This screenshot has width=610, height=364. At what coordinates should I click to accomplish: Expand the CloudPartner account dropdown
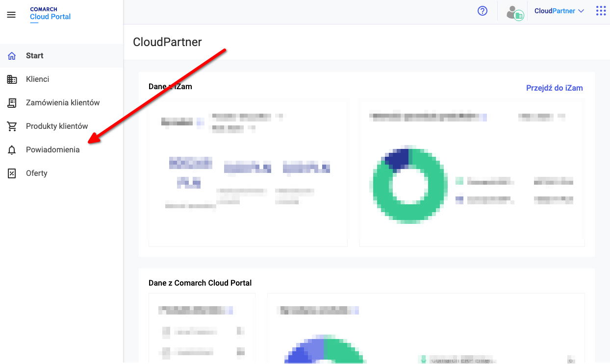(559, 11)
